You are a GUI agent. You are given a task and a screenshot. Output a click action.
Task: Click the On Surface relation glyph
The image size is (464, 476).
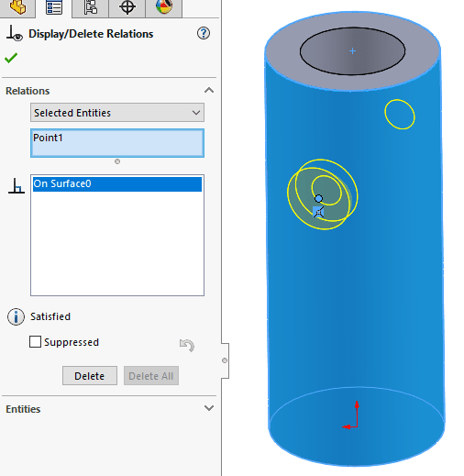pyautogui.click(x=318, y=212)
